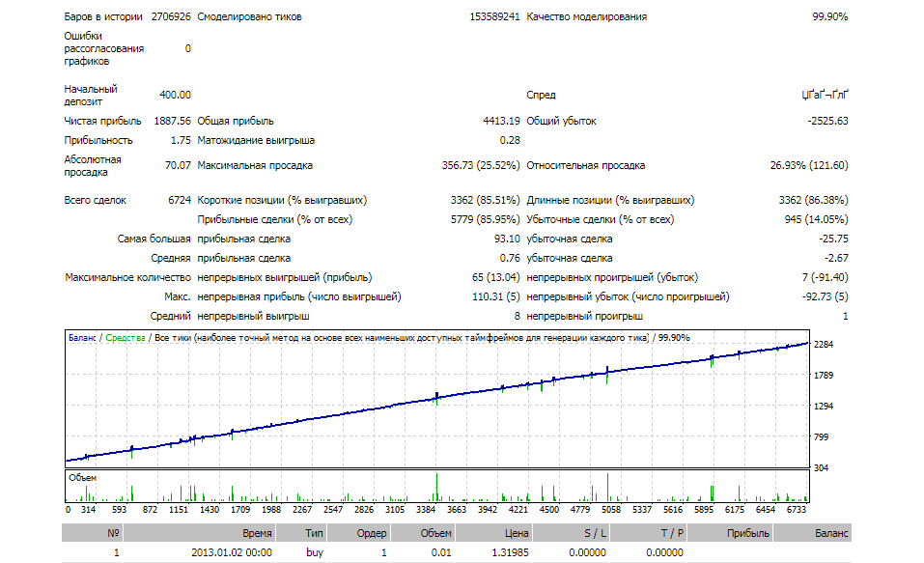This screenshot has height=563, width=924.
Task: Click the 'Смоделировано тиков' label
Action: 249,16
